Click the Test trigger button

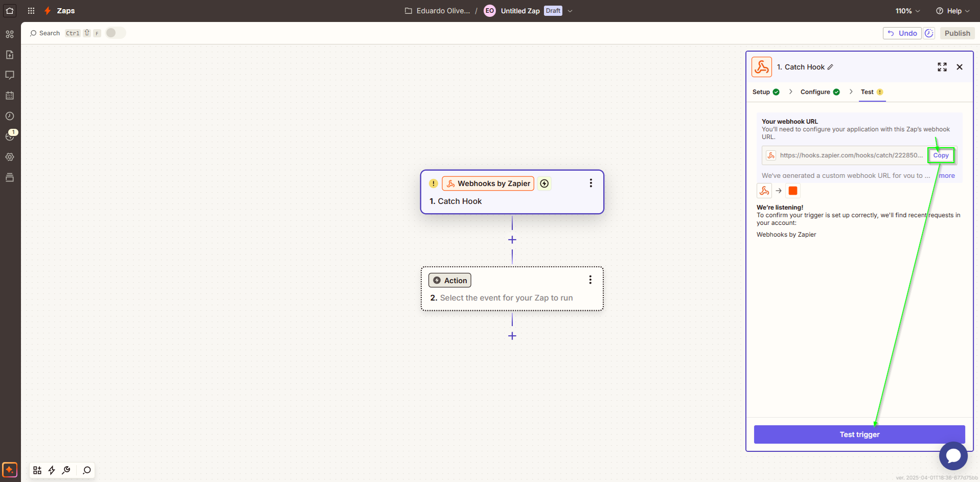pos(859,434)
